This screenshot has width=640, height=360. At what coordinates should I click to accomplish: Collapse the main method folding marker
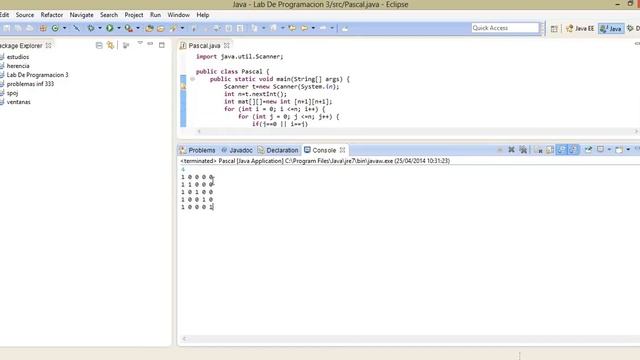pyautogui.click(x=192, y=79)
